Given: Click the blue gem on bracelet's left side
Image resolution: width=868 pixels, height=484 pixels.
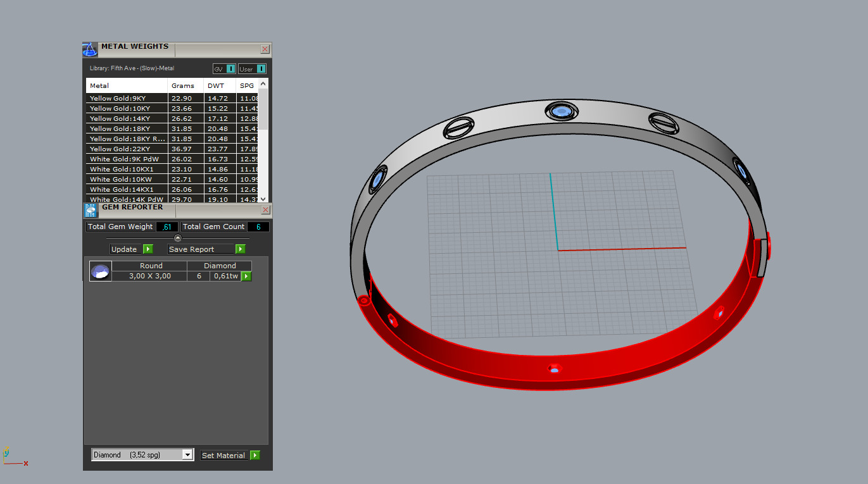Looking at the screenshot, I should point(379,179).
